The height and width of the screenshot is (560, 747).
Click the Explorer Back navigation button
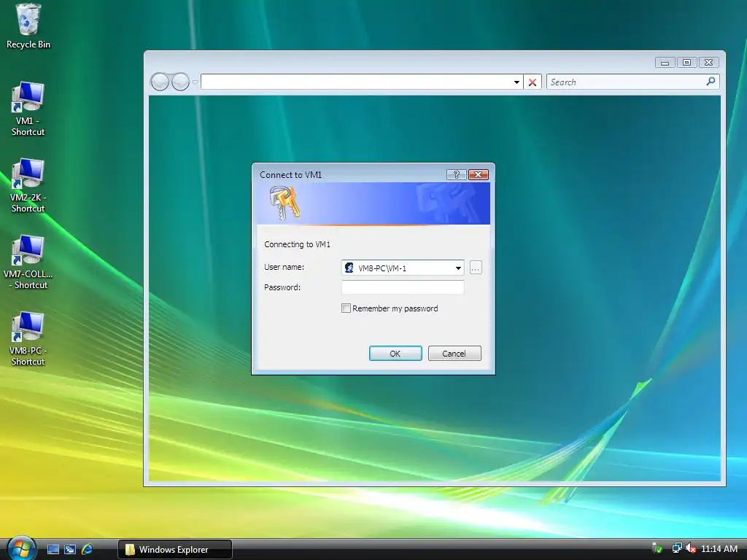click(x=160, y=82)
